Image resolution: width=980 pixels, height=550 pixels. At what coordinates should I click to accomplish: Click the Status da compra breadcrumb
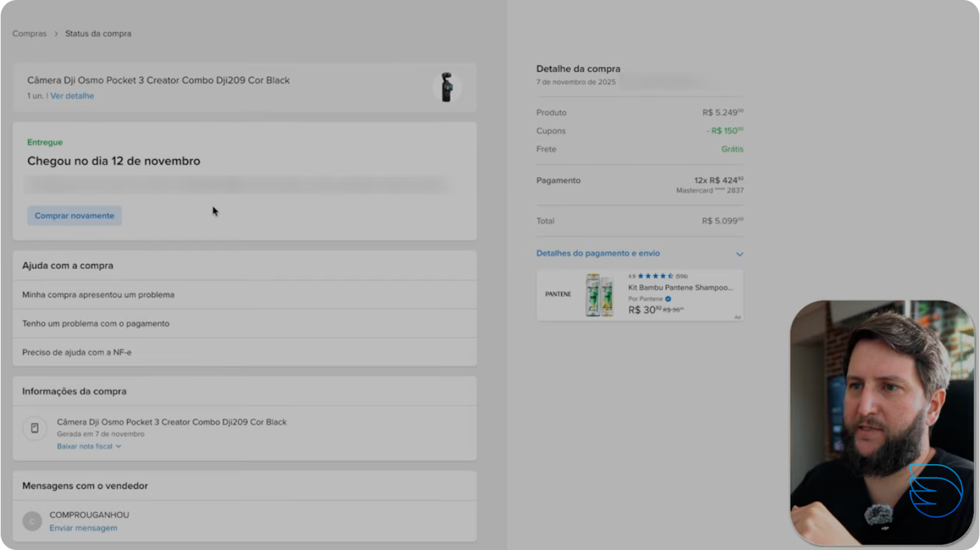tap(98, 34)
